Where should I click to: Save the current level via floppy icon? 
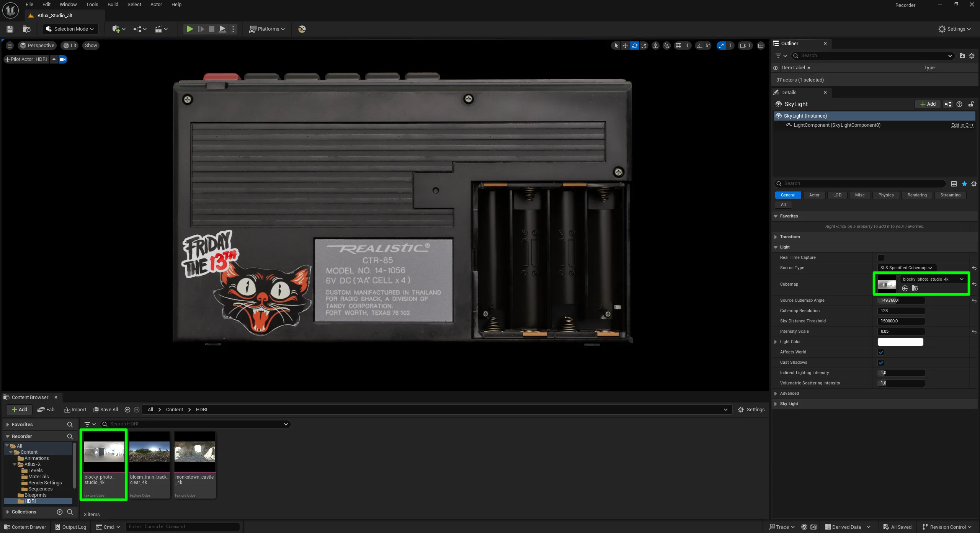(10, 29)
